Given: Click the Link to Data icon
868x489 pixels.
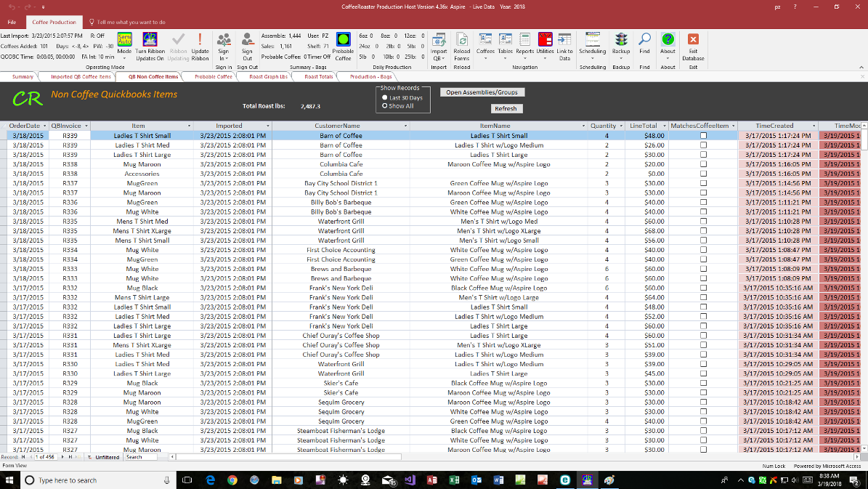Looking at the screenshot, I should click(x=564, y=40).
